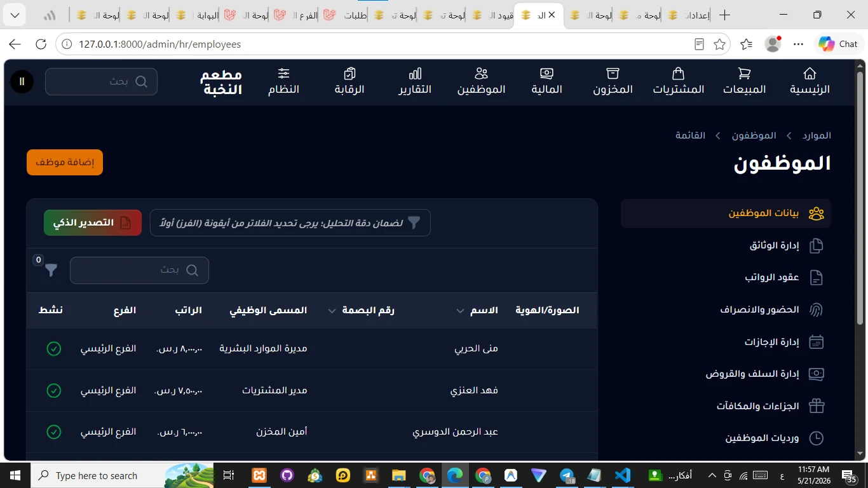Viewport: 868px width, 488px height.
Task: Click active check icon for منى الحربي
Action: [54, 349]
